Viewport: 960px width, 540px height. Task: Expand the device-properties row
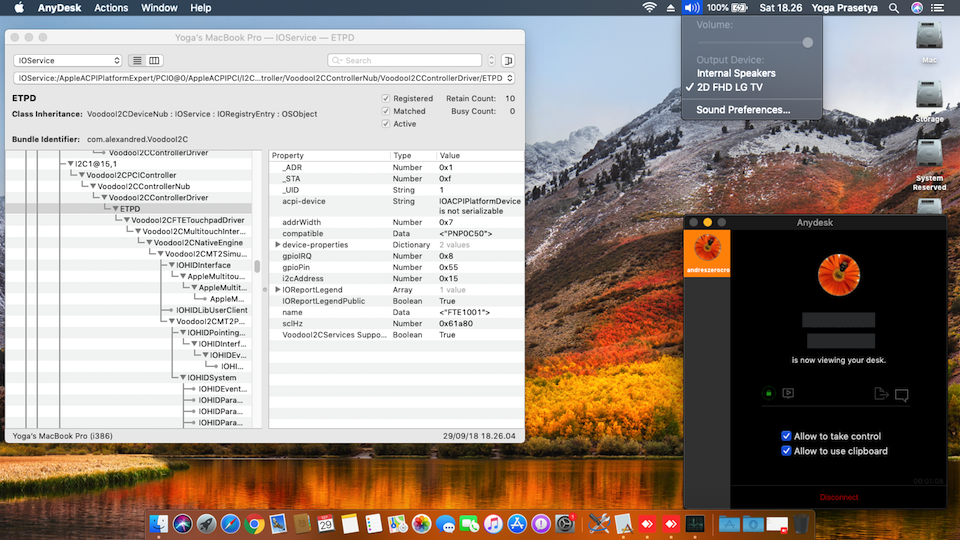(x=278, y=245)
